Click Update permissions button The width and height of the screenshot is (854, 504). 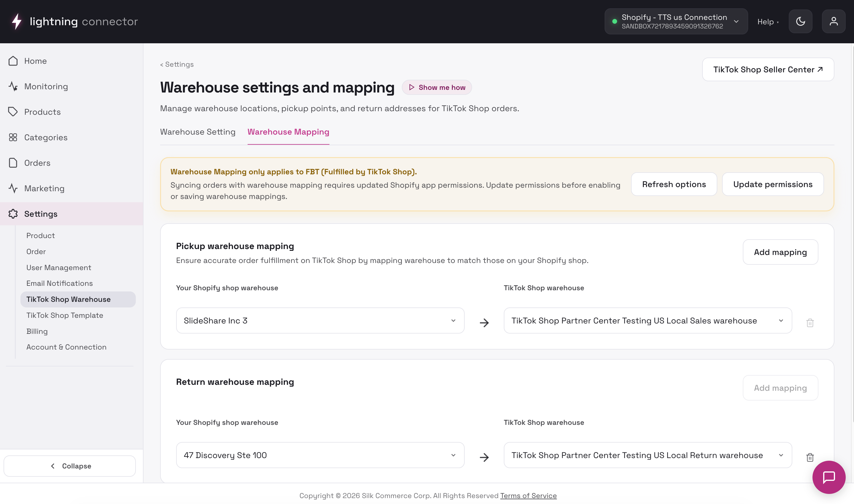pos(772,184)
